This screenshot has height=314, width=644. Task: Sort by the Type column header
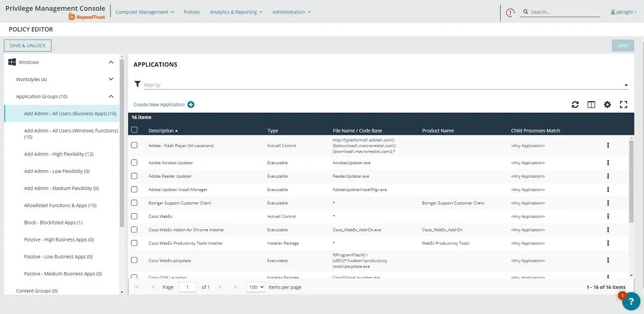[x=273, y=130]
